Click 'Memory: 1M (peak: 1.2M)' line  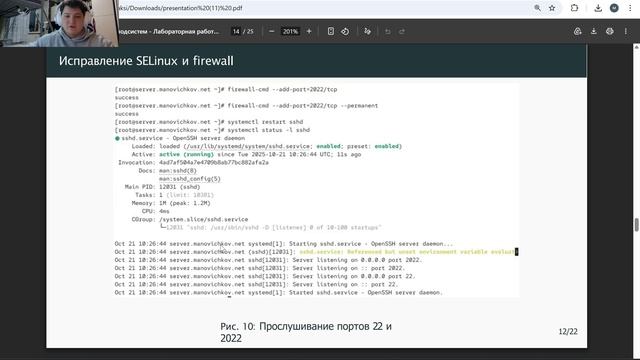[x=171, y=203]
